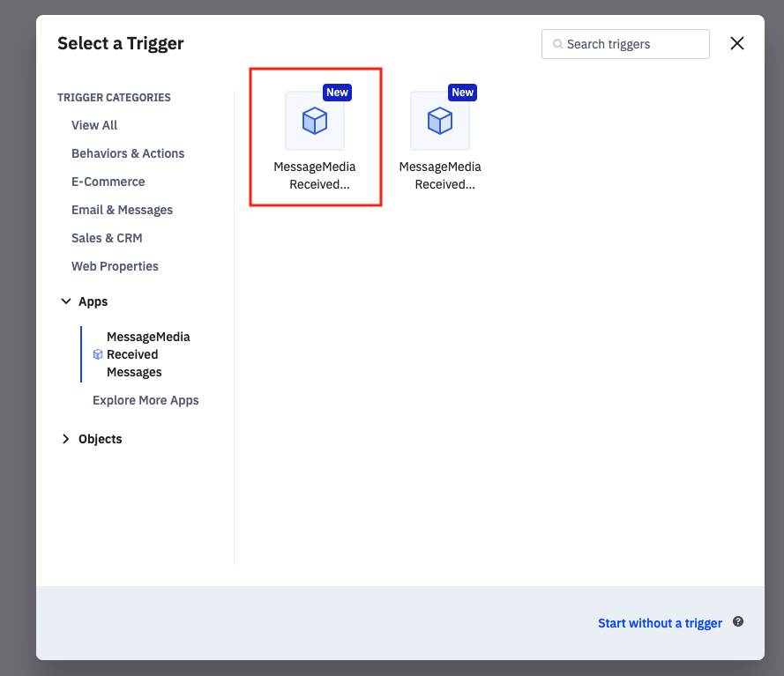The image size is (784, 676).
Task: Choose the left MessageMedia Received trigger card
Action: pos(316,137)
